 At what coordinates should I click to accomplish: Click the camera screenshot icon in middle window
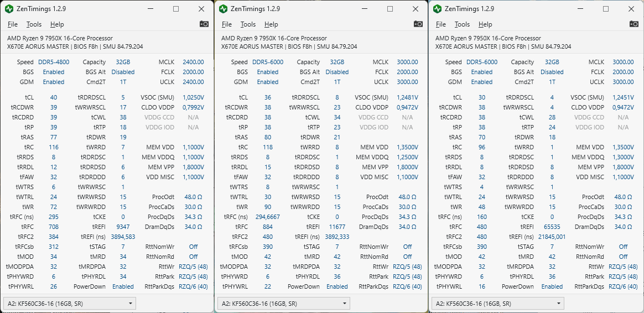click(418, 24)
